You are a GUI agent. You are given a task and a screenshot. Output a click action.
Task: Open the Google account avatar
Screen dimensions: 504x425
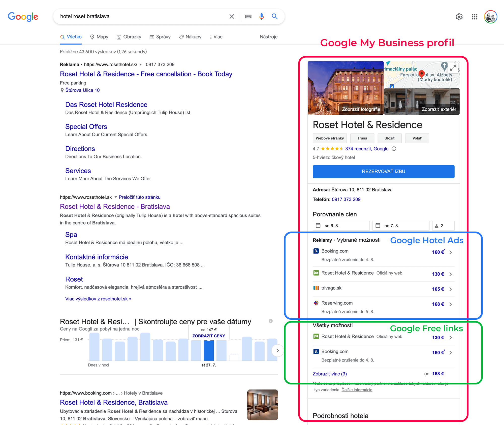click(490, 17)
